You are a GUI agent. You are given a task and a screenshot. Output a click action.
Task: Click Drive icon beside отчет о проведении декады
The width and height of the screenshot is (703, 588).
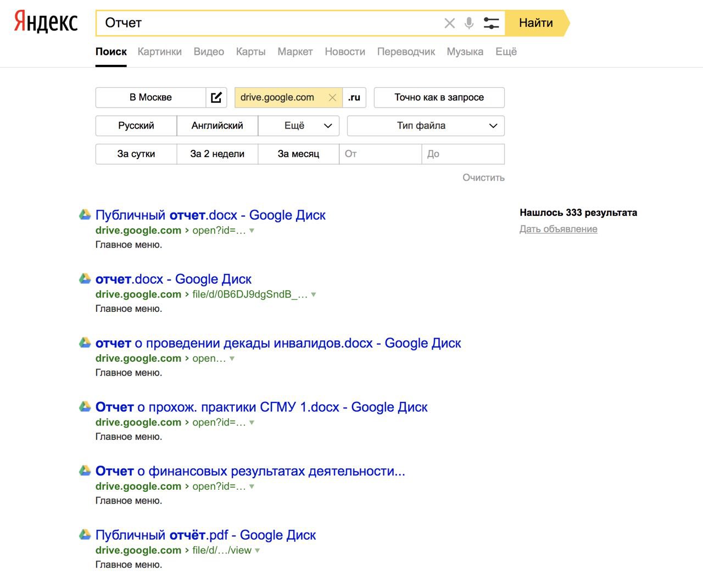click(x=85, y=343)
